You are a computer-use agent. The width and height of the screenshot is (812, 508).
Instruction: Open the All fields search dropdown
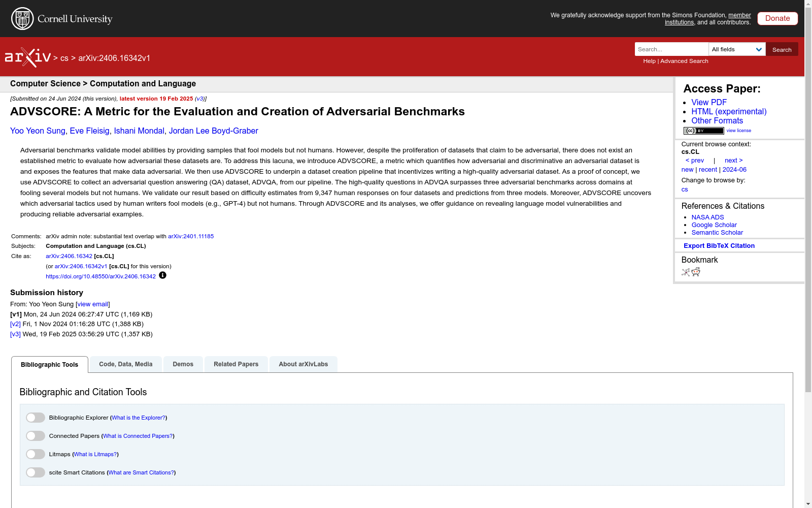coord(737,49)
